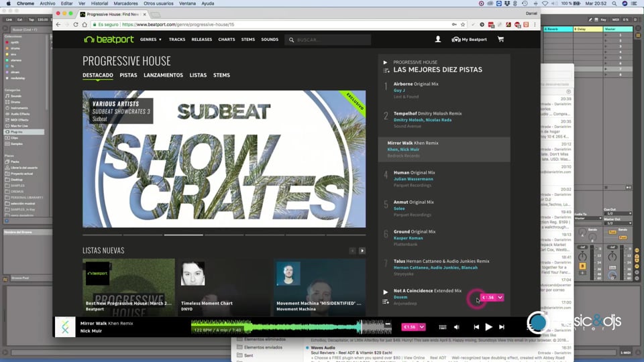
Task: Open artist Guy J
Action: tap(399, 90)
